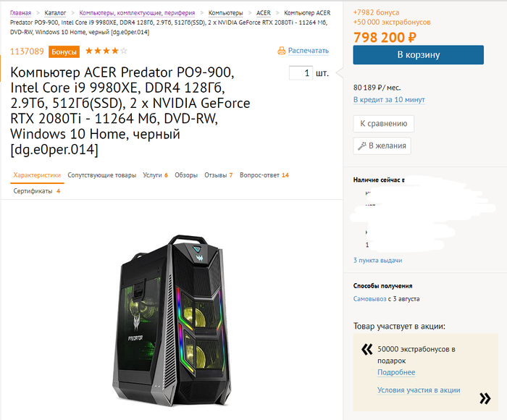
Task: Switch to the Сопутствующие товары tab
Action: (101, 175)
